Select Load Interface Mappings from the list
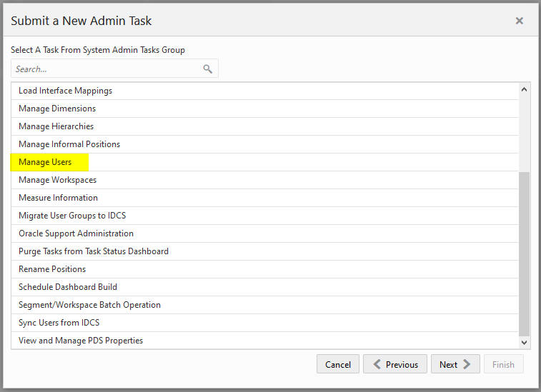 coord(264,91)
